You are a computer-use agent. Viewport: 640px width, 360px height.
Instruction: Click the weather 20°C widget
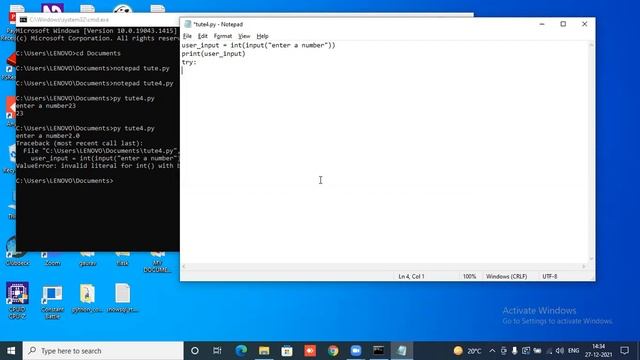tap(467, 351)
